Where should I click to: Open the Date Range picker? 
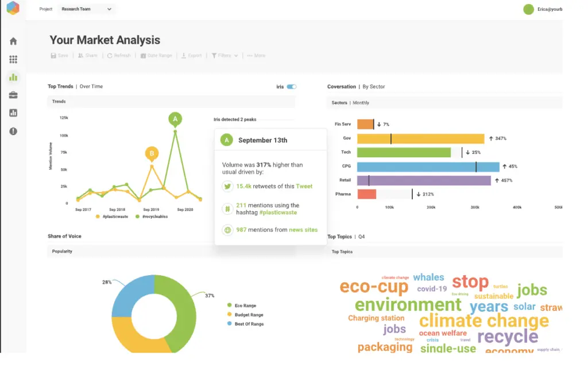pos(156,56)
